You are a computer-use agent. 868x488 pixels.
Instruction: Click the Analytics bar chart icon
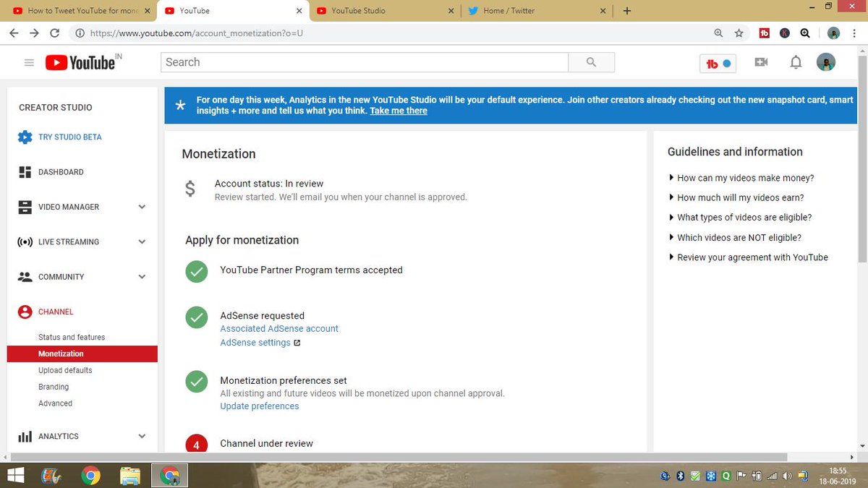pos(25,437)
